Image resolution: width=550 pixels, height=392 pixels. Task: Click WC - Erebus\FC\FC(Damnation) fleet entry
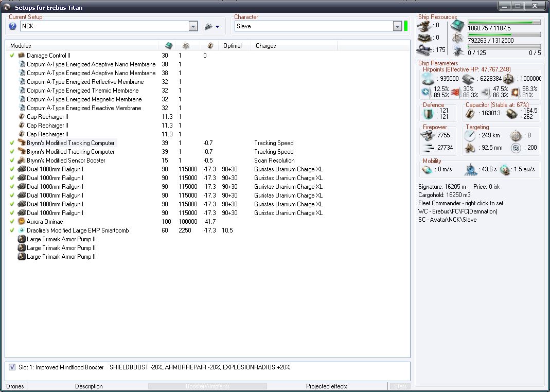pyautogui.click(x=458, y=211)
